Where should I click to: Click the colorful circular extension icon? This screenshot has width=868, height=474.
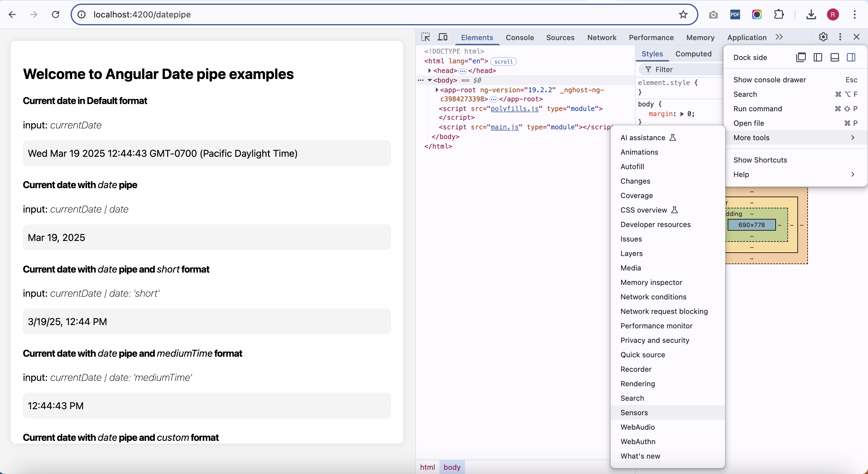(757, 14)
